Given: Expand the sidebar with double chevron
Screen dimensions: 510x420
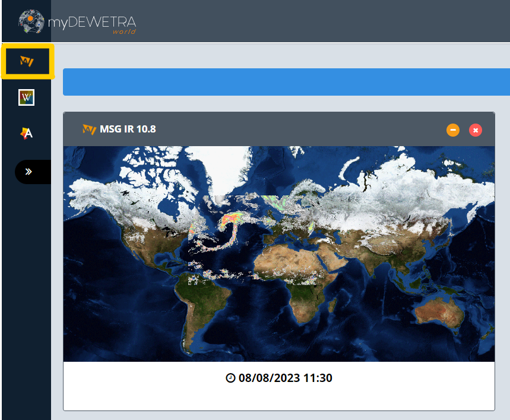Looking at the screenshot, I should pyautogui.click(x=28, y=172).
